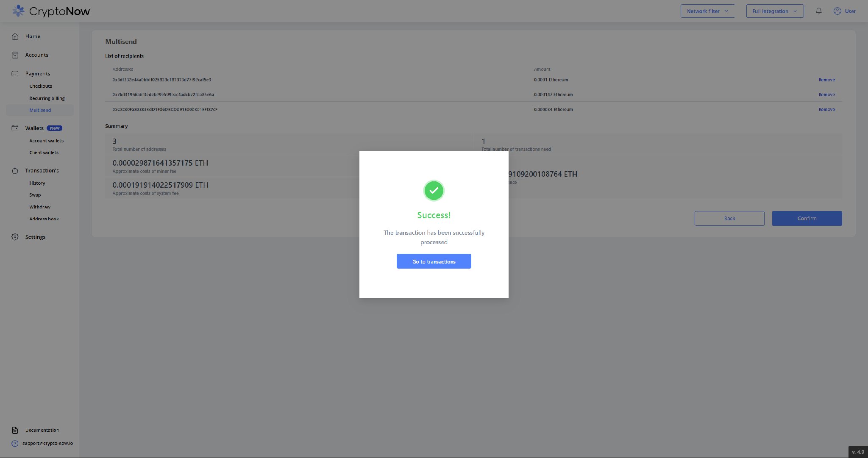The width and height of the screenshot is (868, 458).
Task: Go to Home in sidebar
Action: click(x=33, y=36)
